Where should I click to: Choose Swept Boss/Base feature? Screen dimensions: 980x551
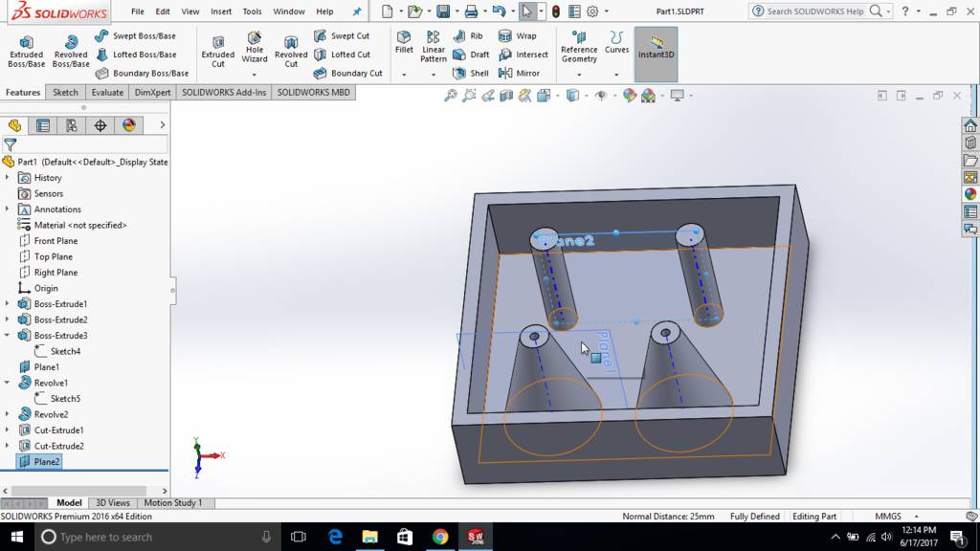pyautogui.click(x=135, y=36)
